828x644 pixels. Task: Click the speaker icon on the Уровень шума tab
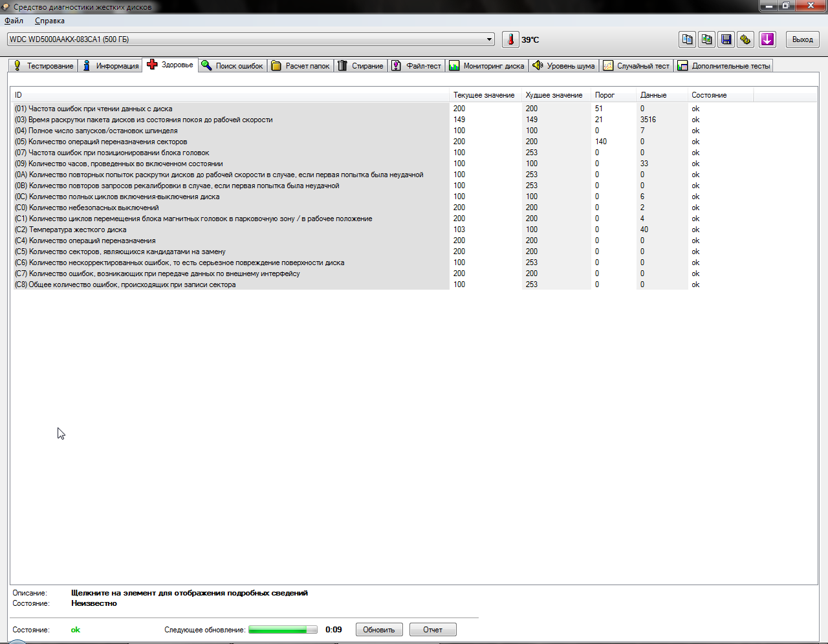click(x=538, y=66)
